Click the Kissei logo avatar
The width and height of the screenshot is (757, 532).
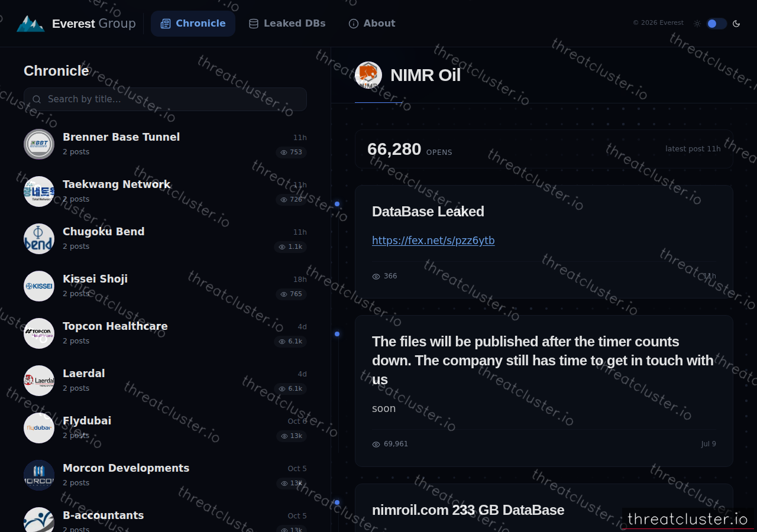(x=39, y=286)
